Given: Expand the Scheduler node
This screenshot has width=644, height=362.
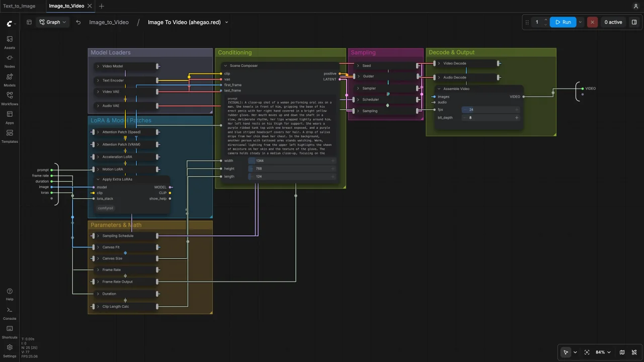Looking at the screenshot, I should coord(358,100).
